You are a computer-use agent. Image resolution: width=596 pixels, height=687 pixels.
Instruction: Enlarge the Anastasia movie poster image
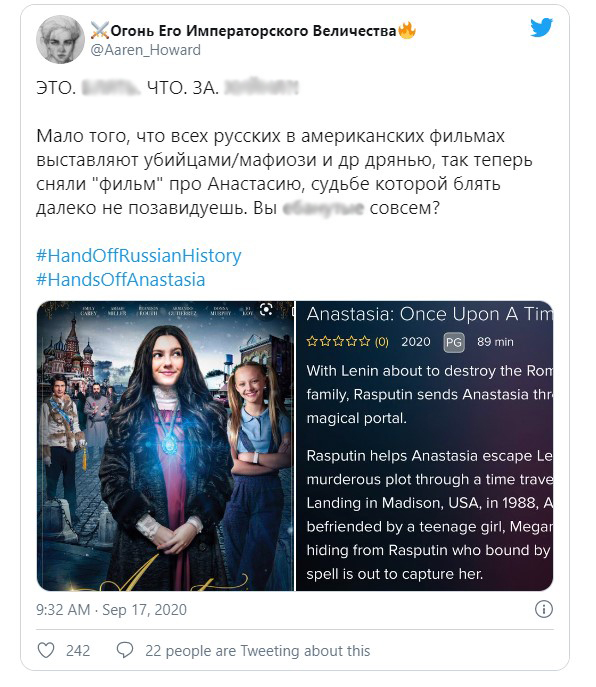165,446
